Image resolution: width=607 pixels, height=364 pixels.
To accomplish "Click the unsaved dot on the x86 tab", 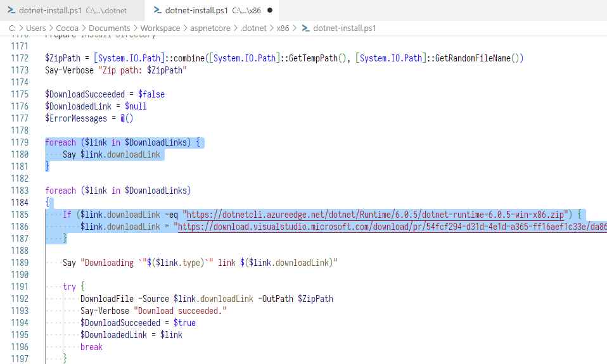I will point(270,11).
